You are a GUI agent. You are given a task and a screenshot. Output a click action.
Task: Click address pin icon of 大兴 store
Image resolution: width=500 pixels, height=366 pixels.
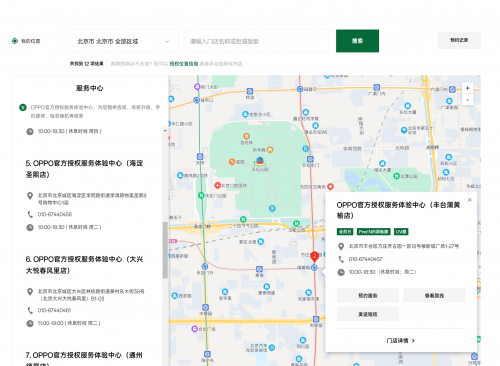coord(30,292)
